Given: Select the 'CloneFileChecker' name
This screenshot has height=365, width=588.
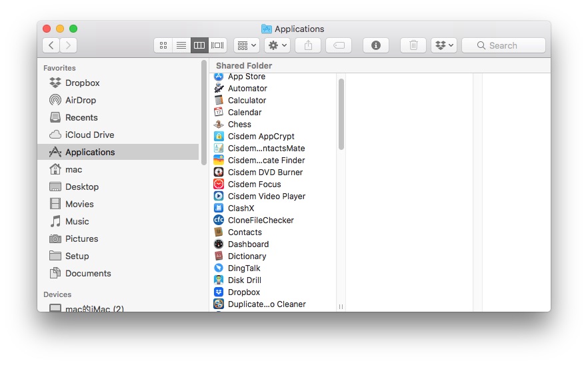Looking at the screenshot, I should 261,220.
